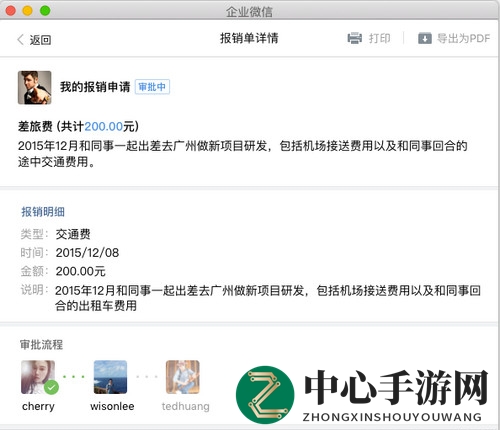Open the applicant's profile avatar
The width and height of the screenshot is (500, 430).
(x=35, y=87)
